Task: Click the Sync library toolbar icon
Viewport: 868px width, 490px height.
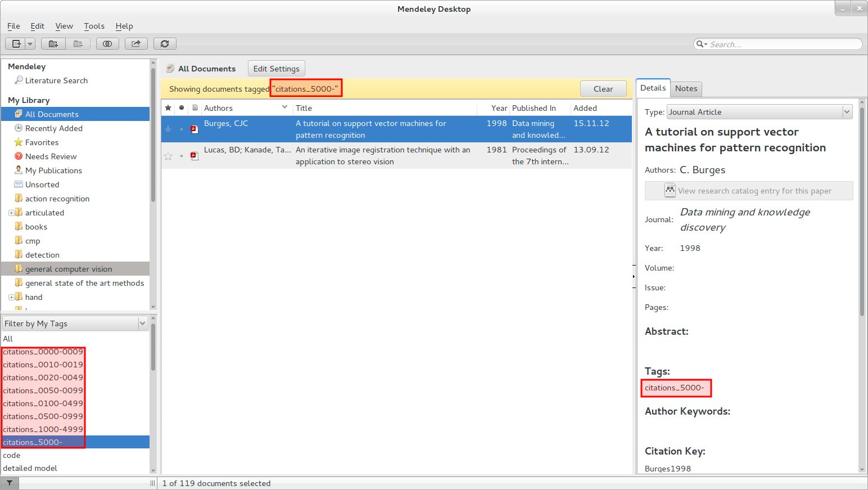Action: (165, 44)
